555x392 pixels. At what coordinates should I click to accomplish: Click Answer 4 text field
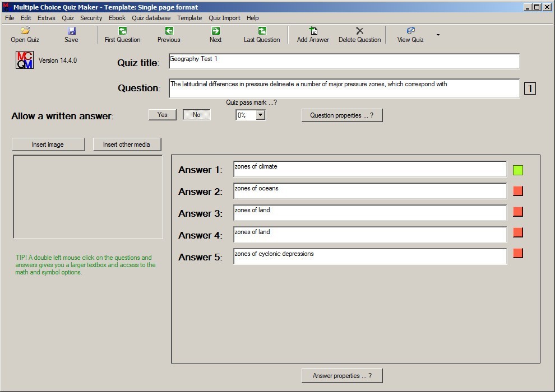370,235
